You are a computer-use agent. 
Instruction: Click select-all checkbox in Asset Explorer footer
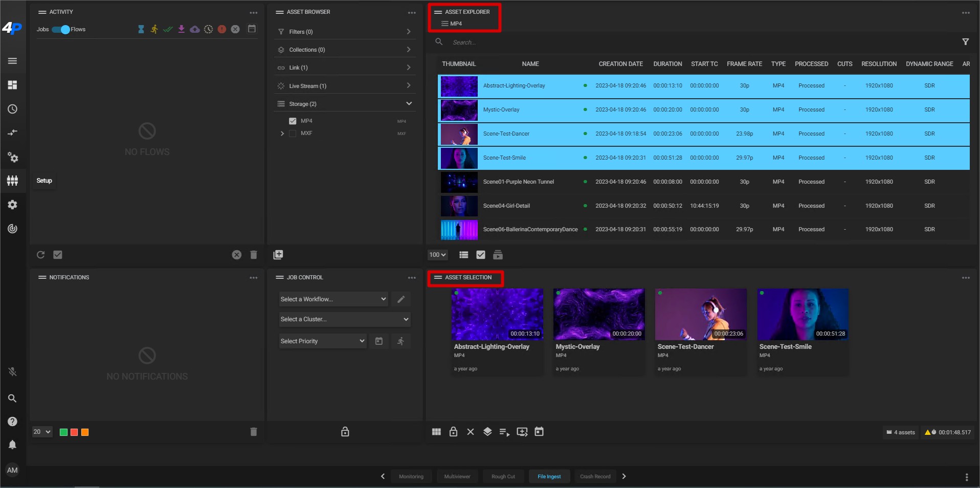(x=481, y=255)
